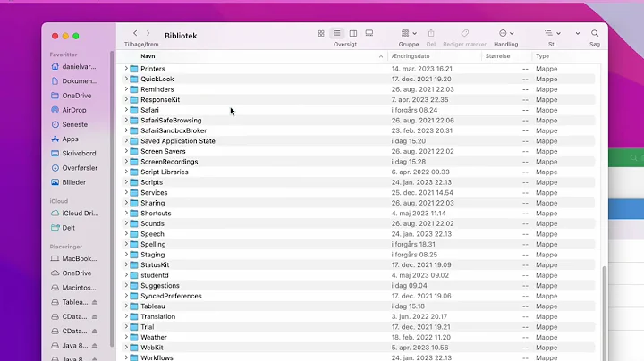The height and width of the screenshot is (361, 644).
Task: Eject the second CData volume
Action: (x=95, y=331)
